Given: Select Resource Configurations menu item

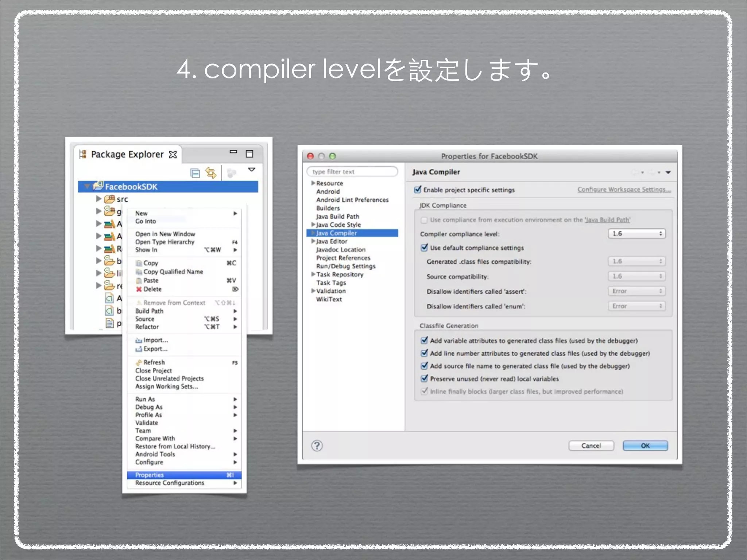Looking at the screenshot, I should pos(184,483).
